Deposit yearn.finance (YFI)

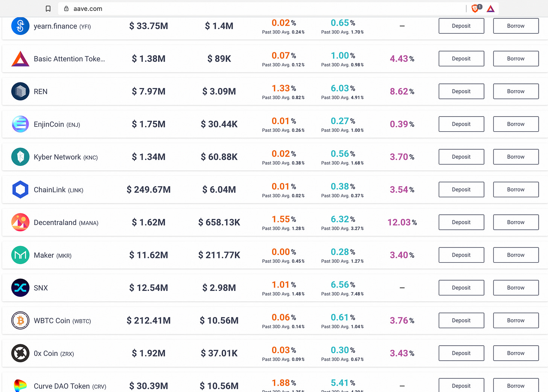[x=461, y=26]
